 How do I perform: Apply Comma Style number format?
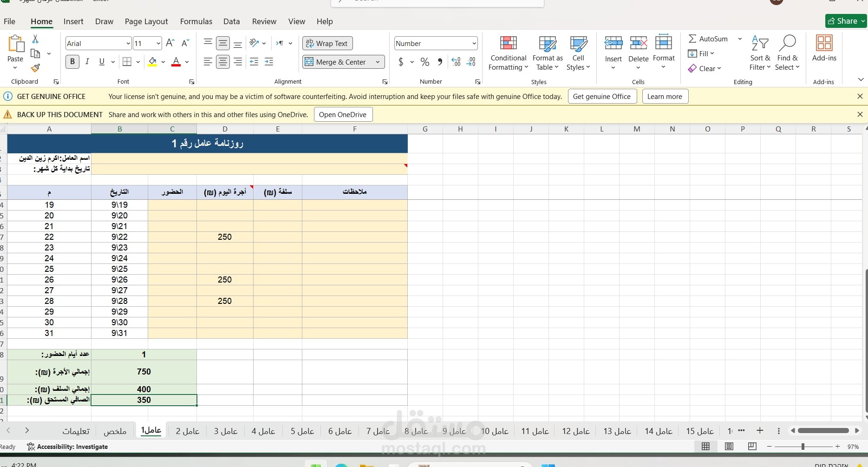440,62
